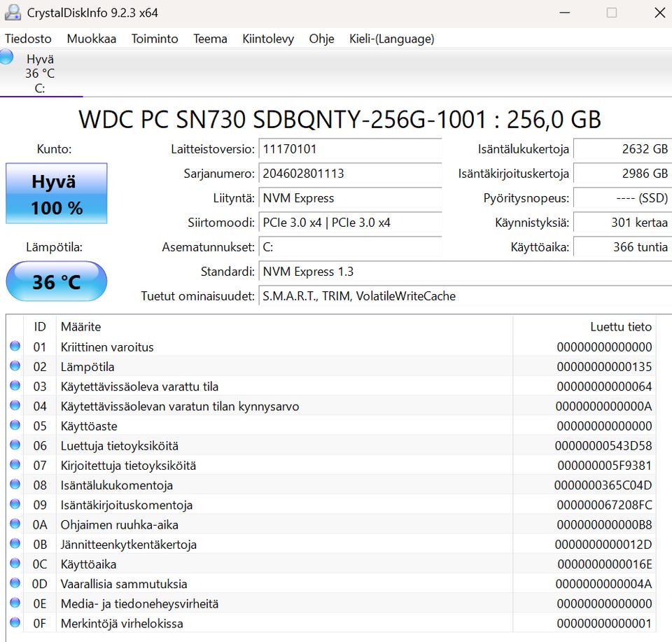The height and width of the screenshot is (642, 672).
Task: Click the status orb for Isäntäkirjoituskomentoja
Action: tap(15, 503)
